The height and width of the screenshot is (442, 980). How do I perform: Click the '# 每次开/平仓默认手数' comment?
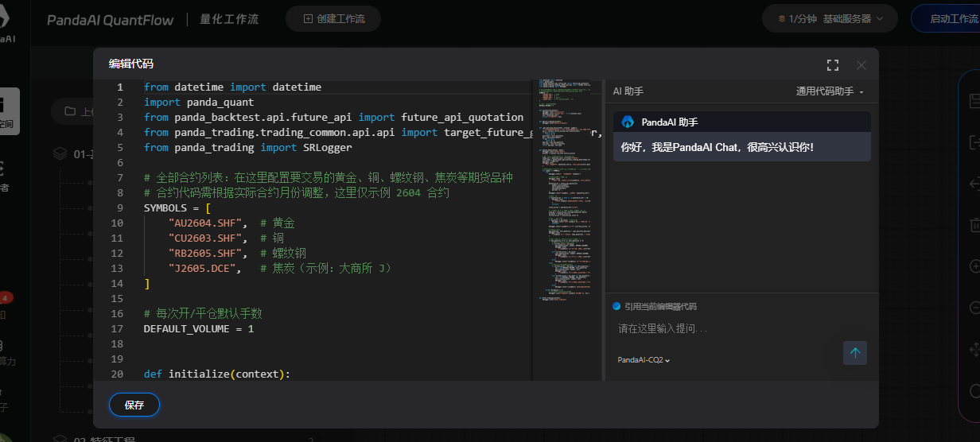[203, 314]
